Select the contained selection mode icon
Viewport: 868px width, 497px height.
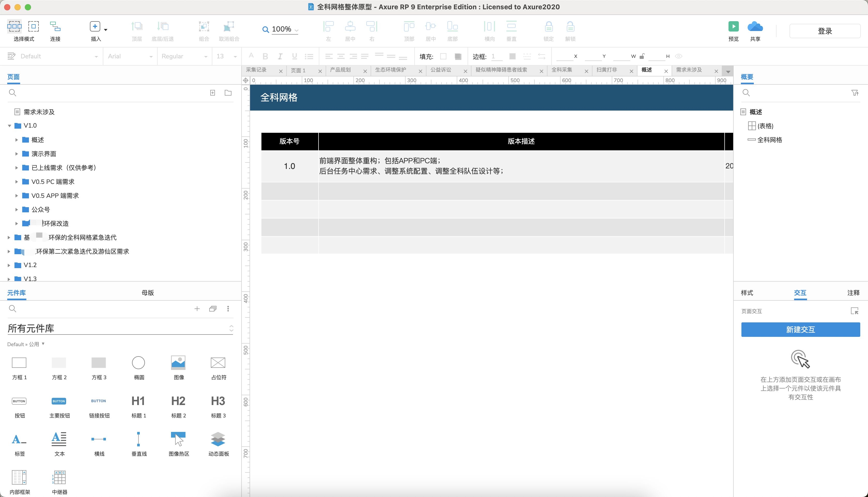[33, 26]
